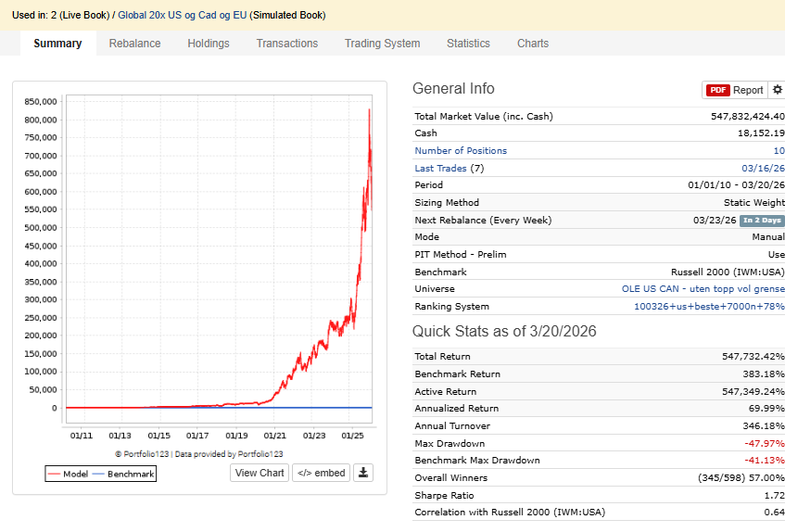Open the 100326+us+beste ranking system link
The width and height of the screenshot is (785, 532).
[x=708, y=307]
